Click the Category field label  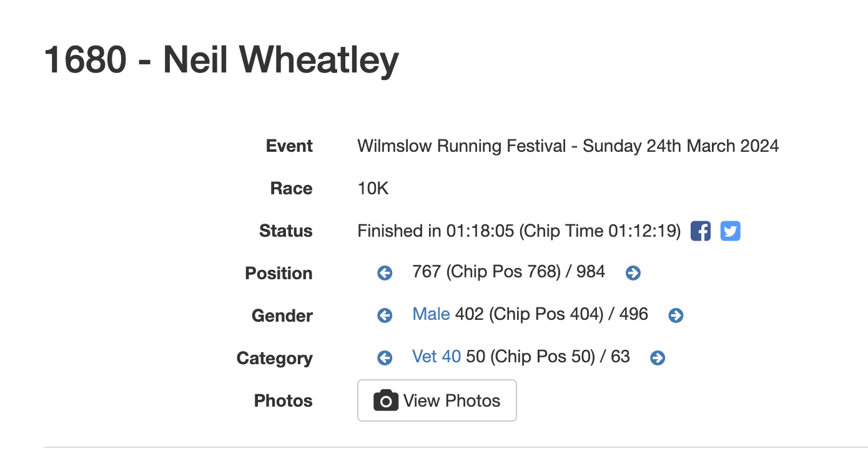click(274, 359)
